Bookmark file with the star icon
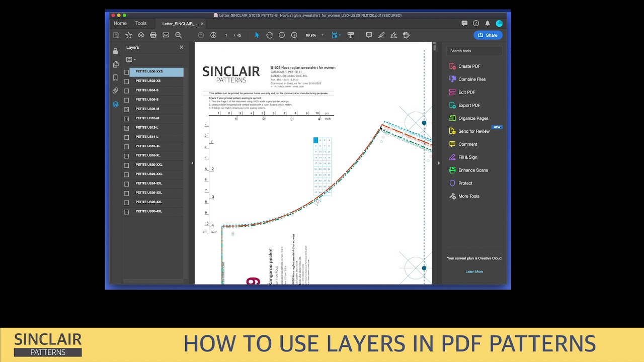 click(x=129, y=35)
